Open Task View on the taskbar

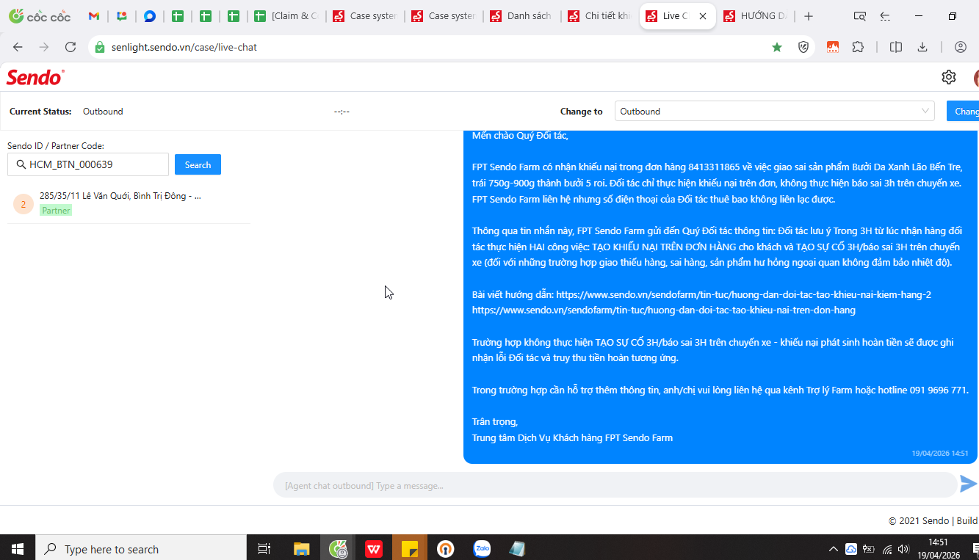coord(264,548)
